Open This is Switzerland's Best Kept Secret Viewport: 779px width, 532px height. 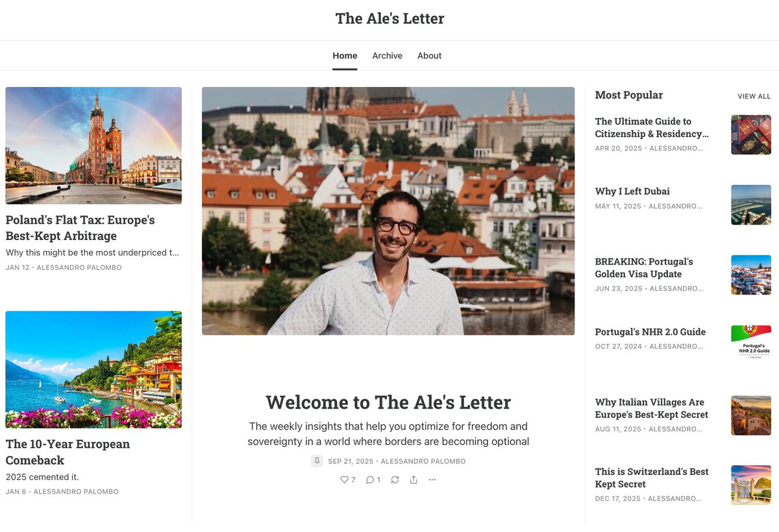point(652,478)
